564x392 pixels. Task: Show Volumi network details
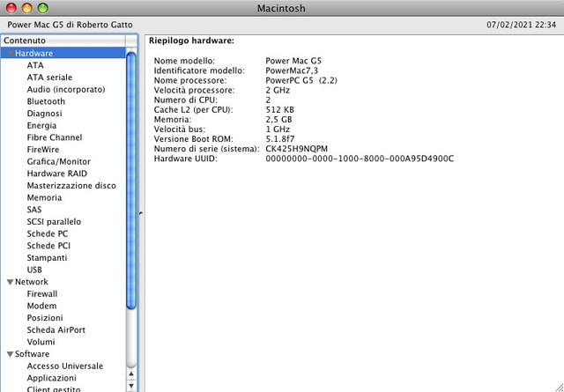pyautogui.click(x=41, y=342)
